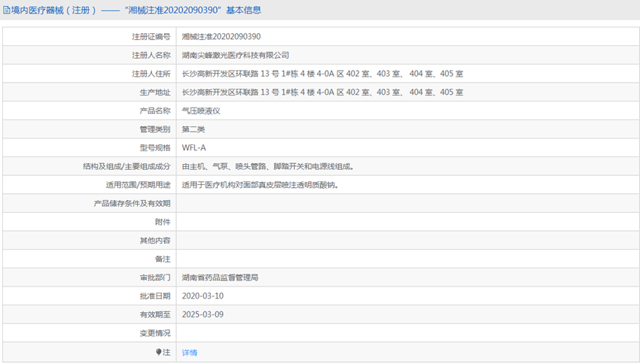Select the approval date 2020-03-10

click(203, 296)
